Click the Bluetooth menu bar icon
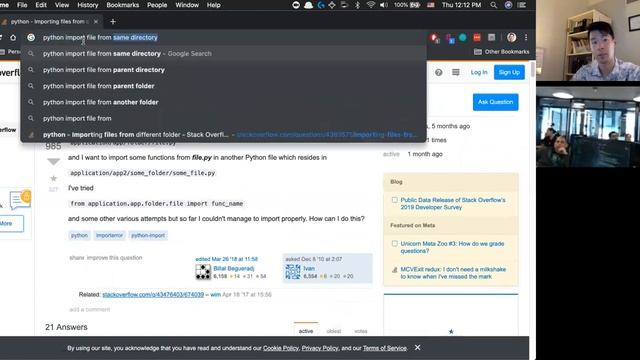640x360 pixels. point(358,5)
